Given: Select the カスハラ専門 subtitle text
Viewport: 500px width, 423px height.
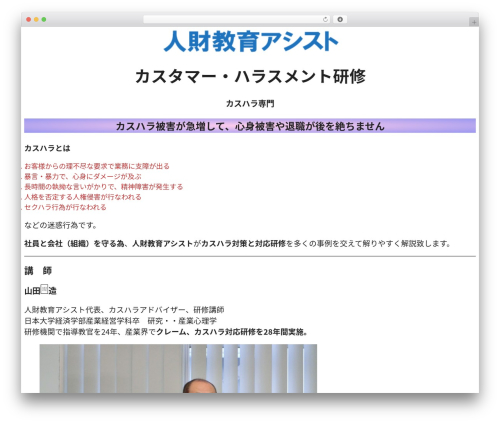Looking at the screenshot, I should (250, 104).
